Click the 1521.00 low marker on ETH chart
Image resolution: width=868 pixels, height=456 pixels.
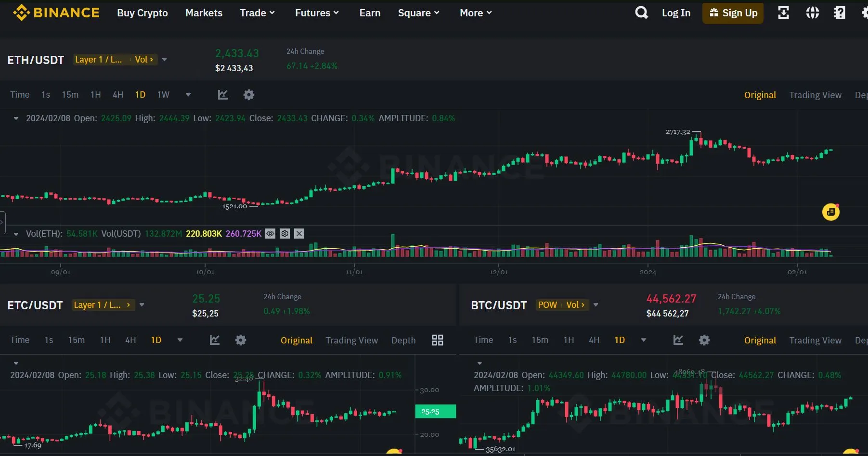click(x=234, y=206)
